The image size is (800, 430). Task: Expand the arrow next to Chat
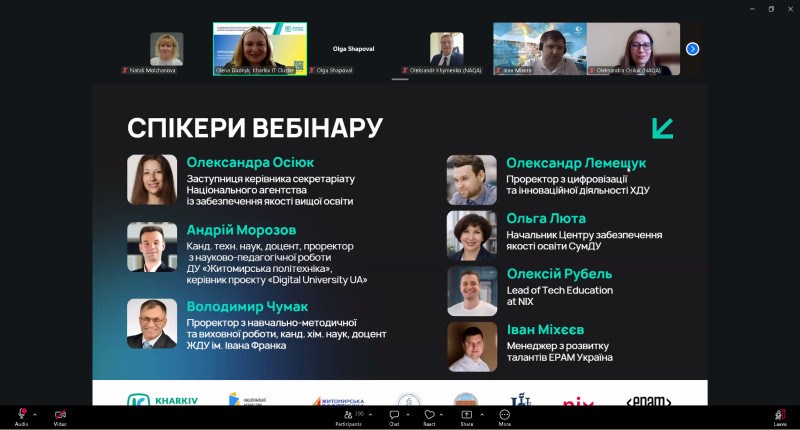coord(408,414)
